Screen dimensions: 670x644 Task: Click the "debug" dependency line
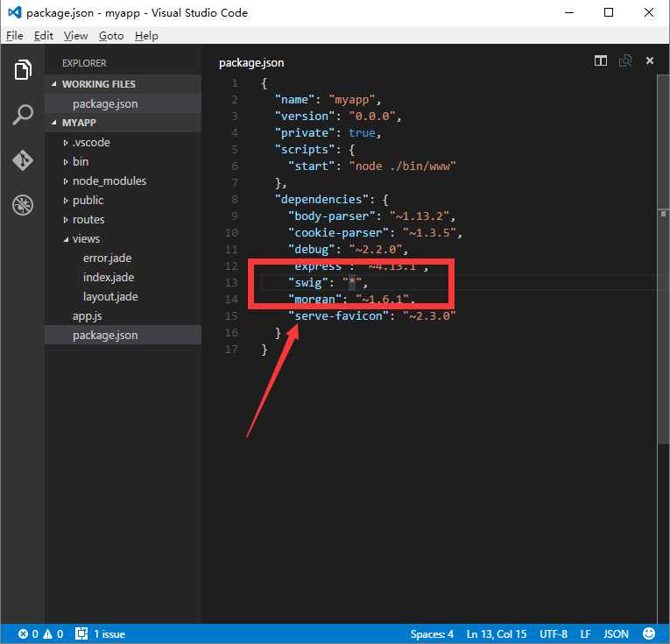point(348,250)
